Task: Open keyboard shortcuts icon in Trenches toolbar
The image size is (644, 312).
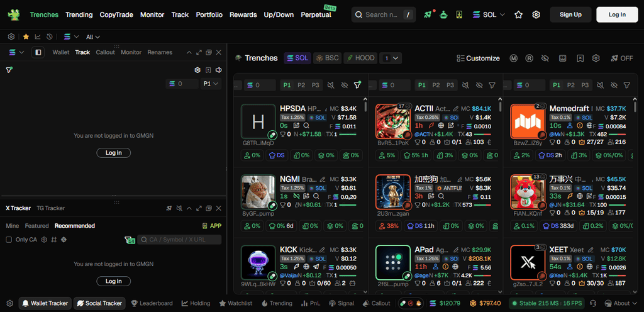Action: pos(563,58)
